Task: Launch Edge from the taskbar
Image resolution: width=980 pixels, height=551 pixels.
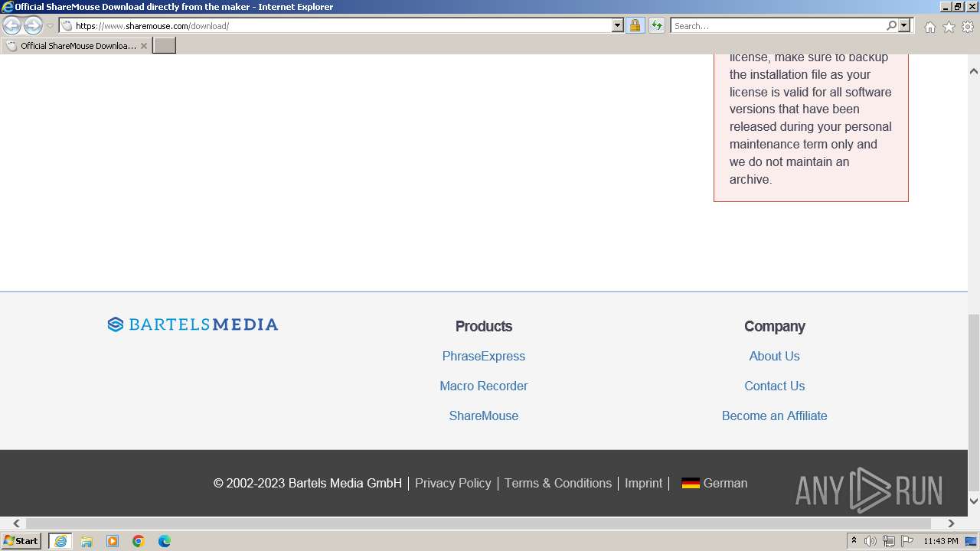Action: coord(165,541)
